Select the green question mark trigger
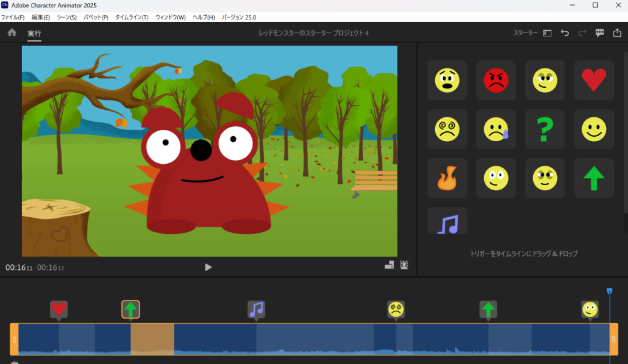628x364 pixels. [x=545, y=129]
